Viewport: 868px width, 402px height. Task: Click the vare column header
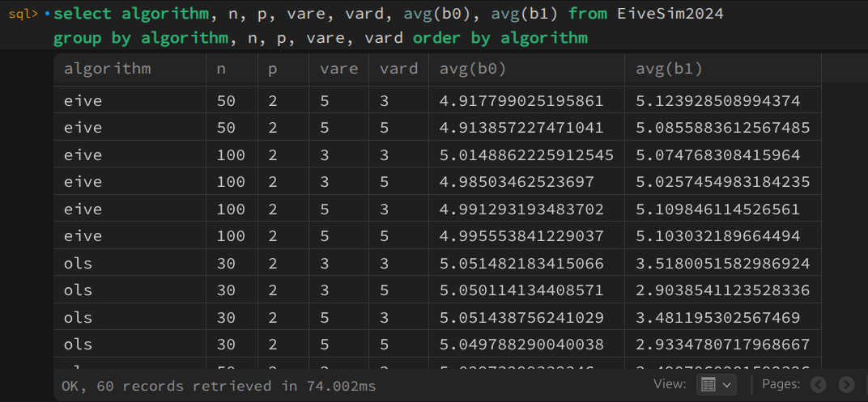click(338, 69)
